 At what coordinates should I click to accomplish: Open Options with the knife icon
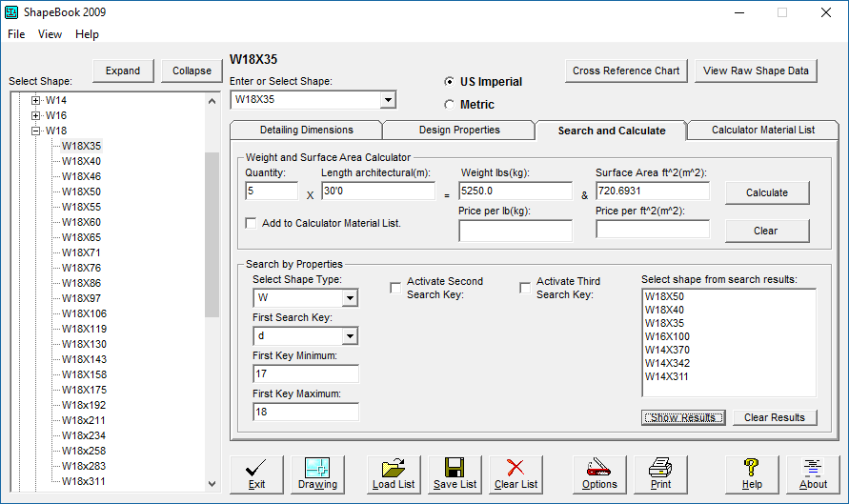(x=599, y=474)
